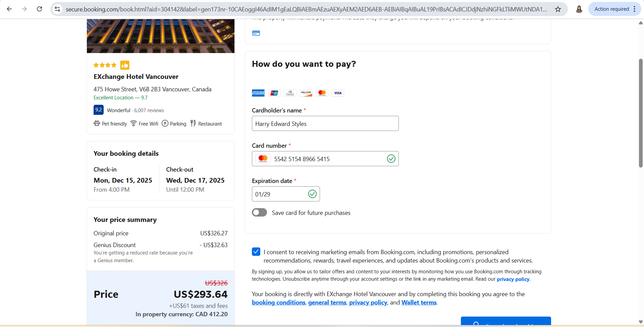Screen dimensions: 644x327
Task: Click the expiration date validation checkmark
Action: tap(312, 194)
